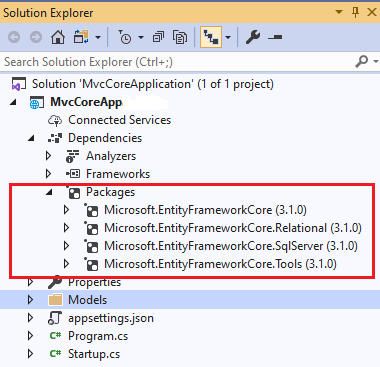Image resolution: width=380 pixels, height=367 pixels.
Task: Open the search options dropdown arrow
Action: pos(376,62)
